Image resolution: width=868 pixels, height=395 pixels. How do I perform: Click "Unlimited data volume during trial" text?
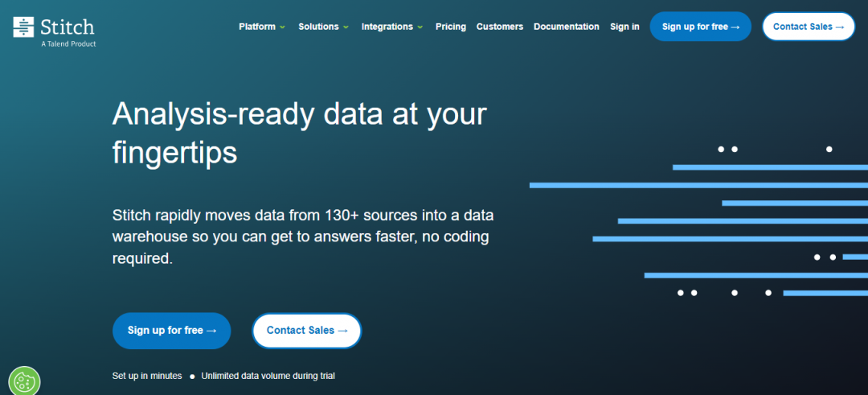click(x=268, y=376)
